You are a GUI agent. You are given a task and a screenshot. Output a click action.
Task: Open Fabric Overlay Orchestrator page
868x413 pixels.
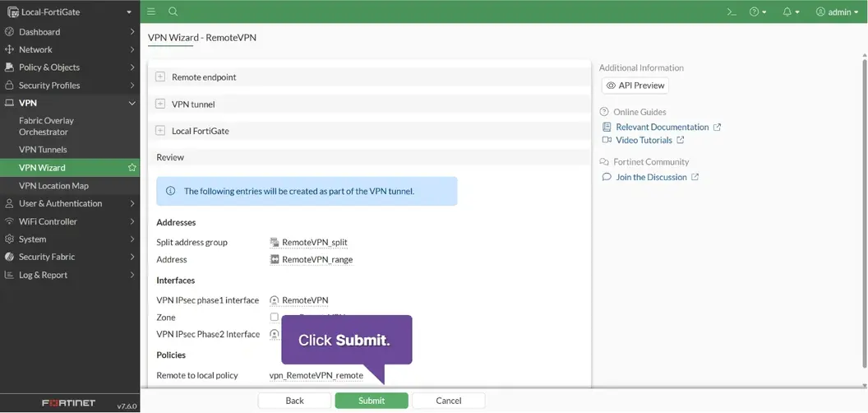click(x=47, y=127)
